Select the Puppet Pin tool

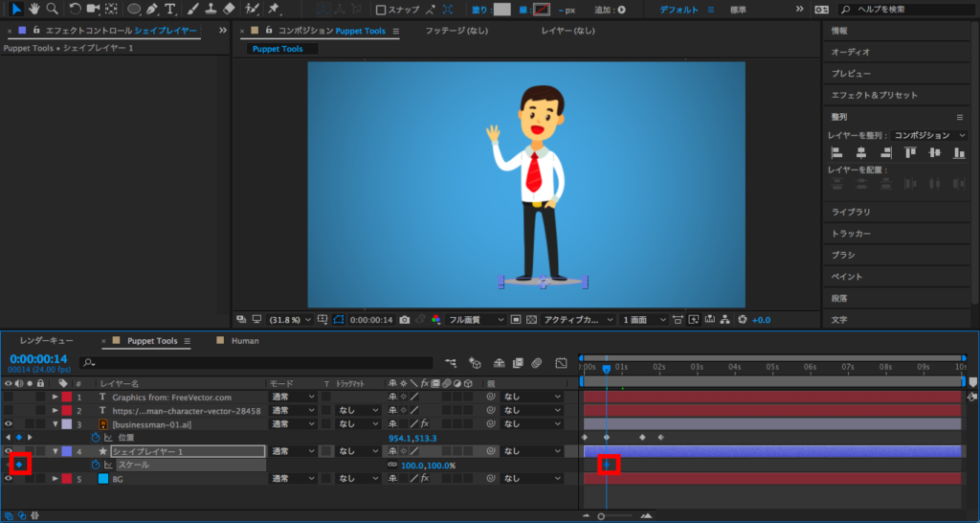(274, 10)
